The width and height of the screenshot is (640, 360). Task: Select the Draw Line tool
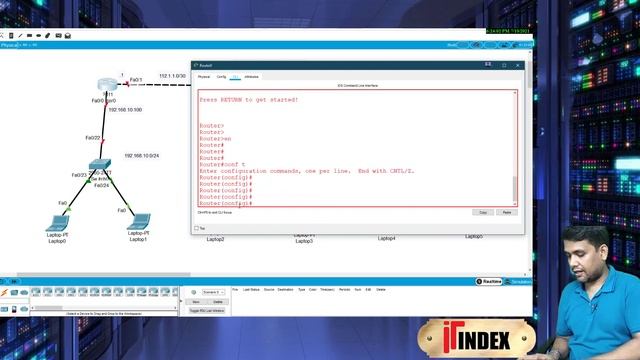(20, 36)
